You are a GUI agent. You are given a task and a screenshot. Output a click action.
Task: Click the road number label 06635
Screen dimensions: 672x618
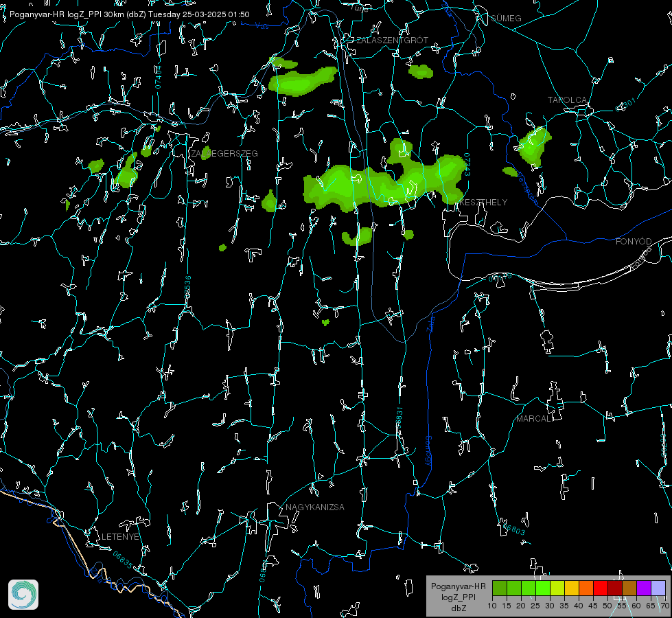[123, 560]
